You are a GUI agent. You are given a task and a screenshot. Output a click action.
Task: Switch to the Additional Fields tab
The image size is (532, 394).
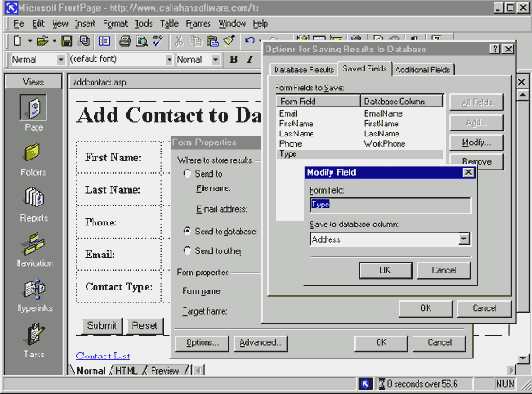[423, 70]
